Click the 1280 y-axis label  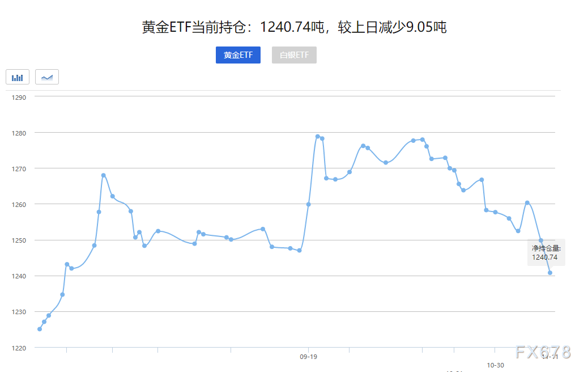pyautogui.click(x=19, y=133)
